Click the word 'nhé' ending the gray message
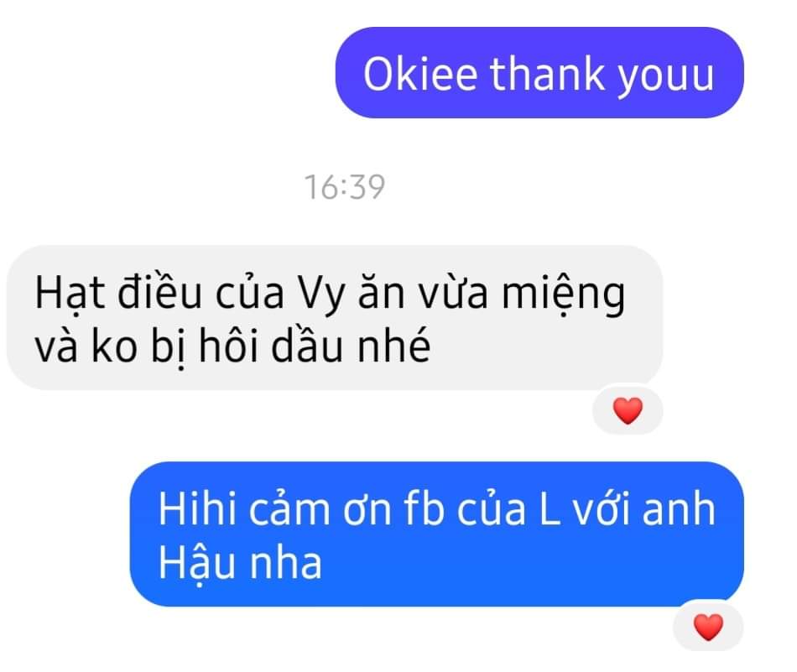 [394, 346]
